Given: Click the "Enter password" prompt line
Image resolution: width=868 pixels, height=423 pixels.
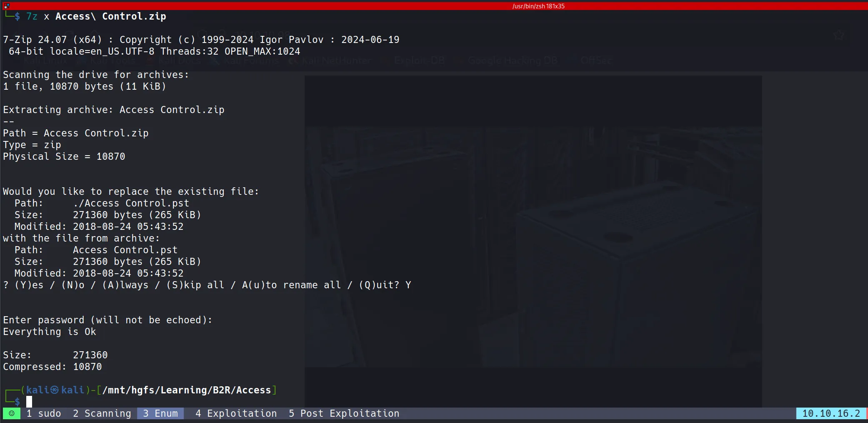Looking at the screenshot, I should tap(108, 320).
